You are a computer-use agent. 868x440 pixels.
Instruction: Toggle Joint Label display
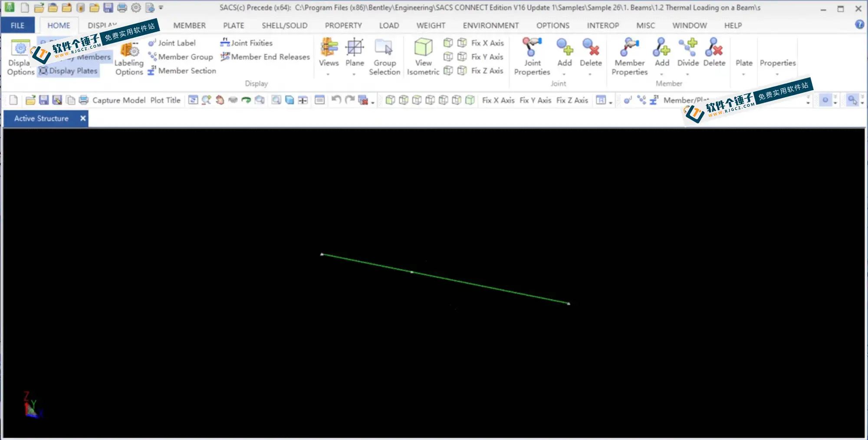(x=172, y=43)
